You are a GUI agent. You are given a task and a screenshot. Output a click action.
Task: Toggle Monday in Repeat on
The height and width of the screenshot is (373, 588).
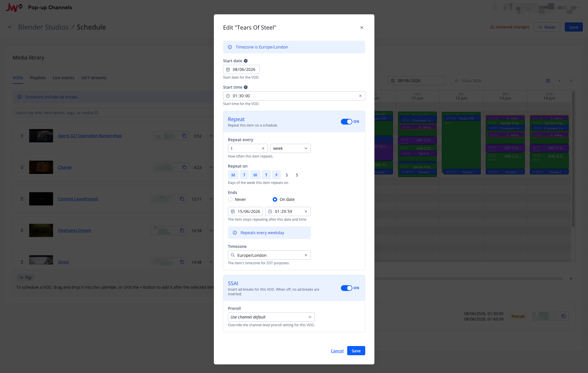pyautogui.click(x=233, y=175)
